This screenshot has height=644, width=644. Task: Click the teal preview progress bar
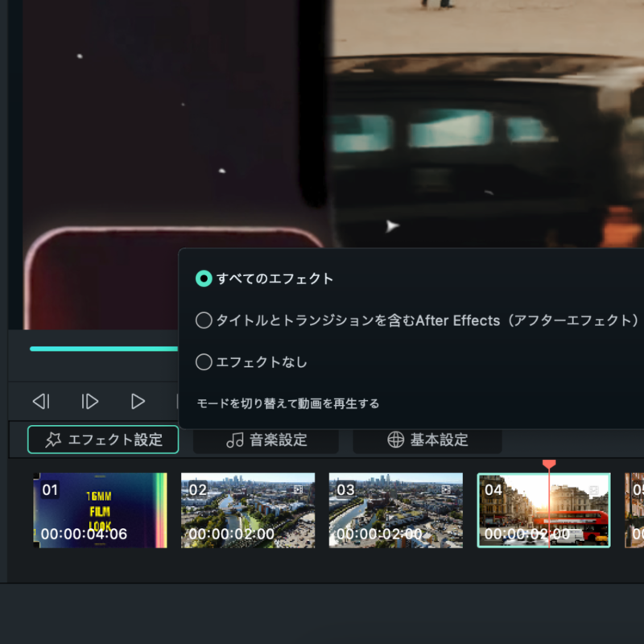104,349
